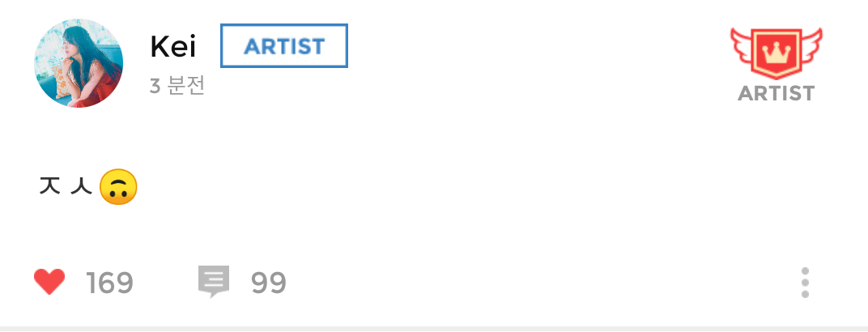Tap the username Kei
Image resolution: width=868 pixels, height=332 pixels.
173,47
